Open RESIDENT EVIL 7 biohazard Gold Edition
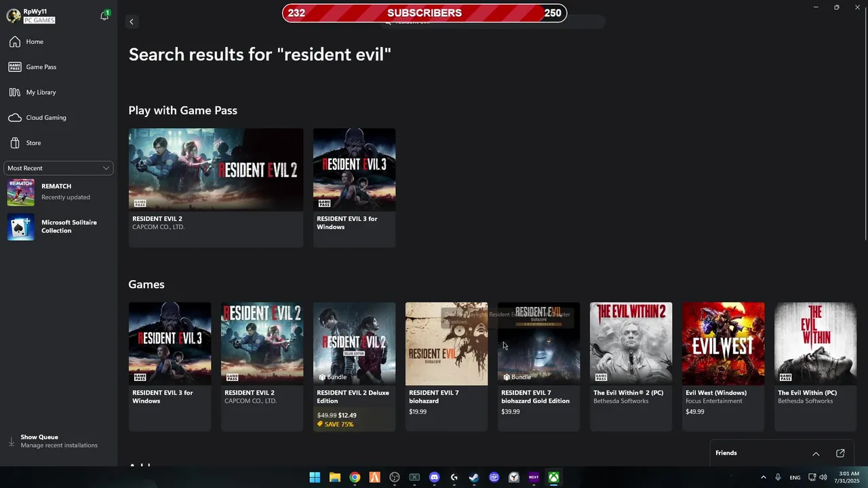The image size is (868, 488). [538, 367]
